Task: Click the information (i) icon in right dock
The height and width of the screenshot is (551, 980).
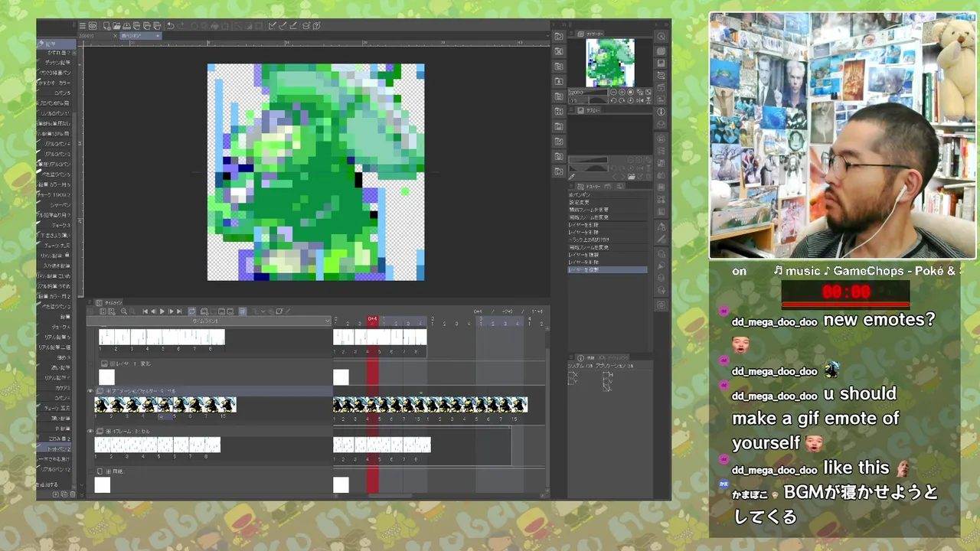Action: pyautogui.click(x=661, y=112)
